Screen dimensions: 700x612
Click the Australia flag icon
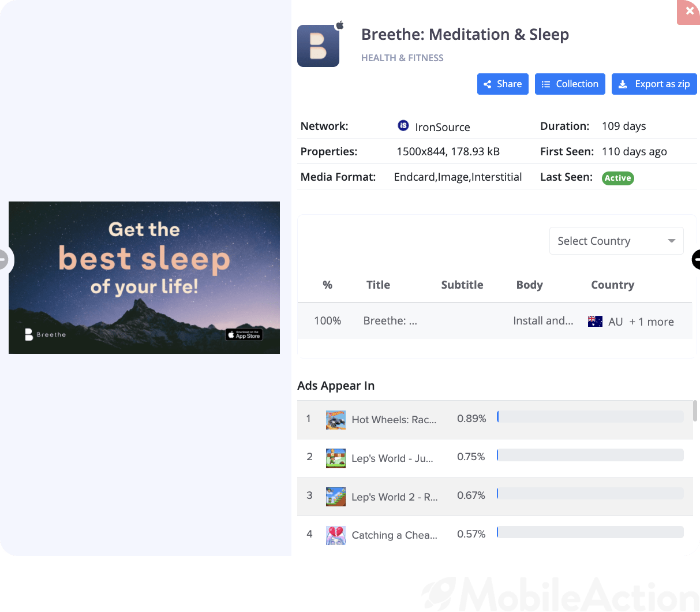click(x=595, y=322)
